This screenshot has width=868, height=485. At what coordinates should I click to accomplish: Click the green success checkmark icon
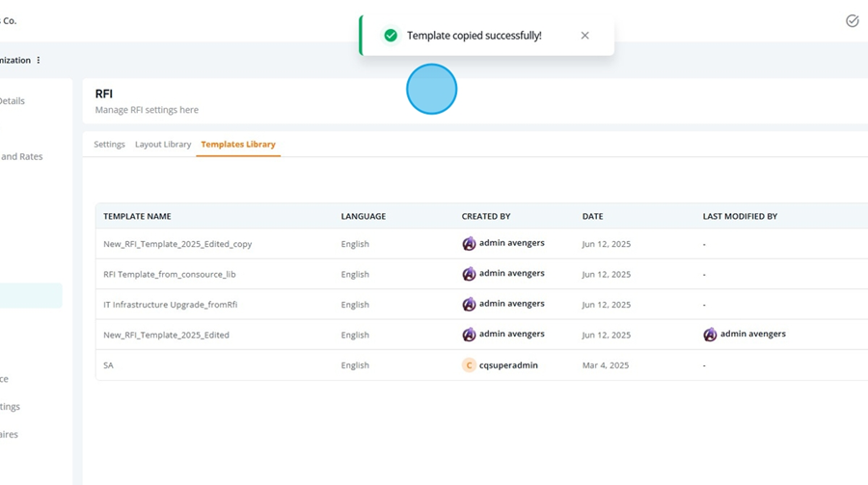click(x=391, y=36)
